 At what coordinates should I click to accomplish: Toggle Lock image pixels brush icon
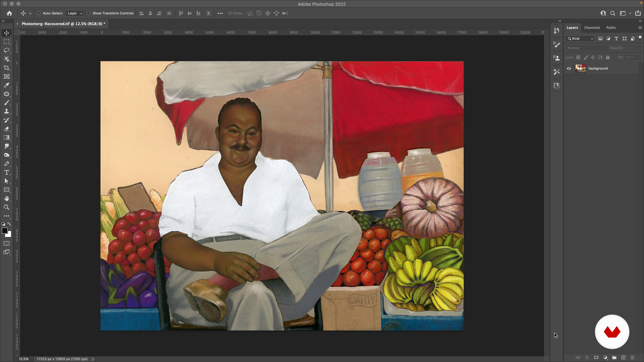pyautogui.click(x=586, y=57)
